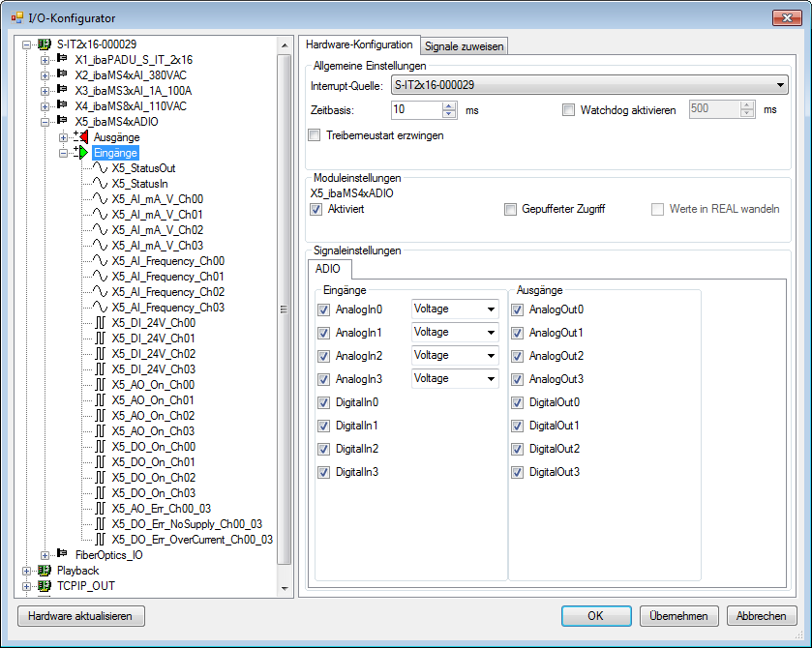Open the Interrupt-Quelle dropdown
The width and height of the screenshot is (812, 648).
tap(781, 85)
